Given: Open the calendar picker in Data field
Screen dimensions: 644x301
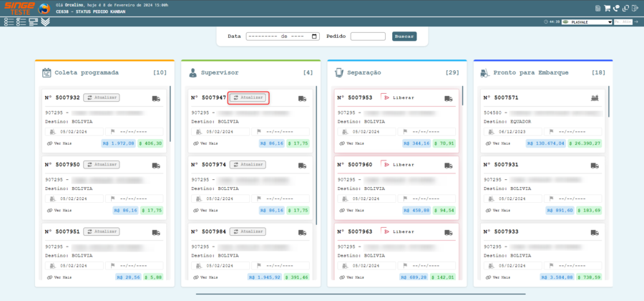Looking at the screenshot, I should tap(315, 36).
